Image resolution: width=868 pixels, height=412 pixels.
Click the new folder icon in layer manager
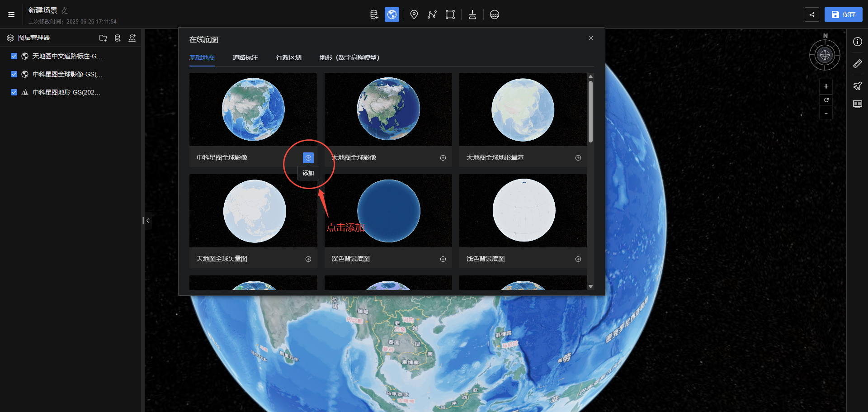point(103,38)
